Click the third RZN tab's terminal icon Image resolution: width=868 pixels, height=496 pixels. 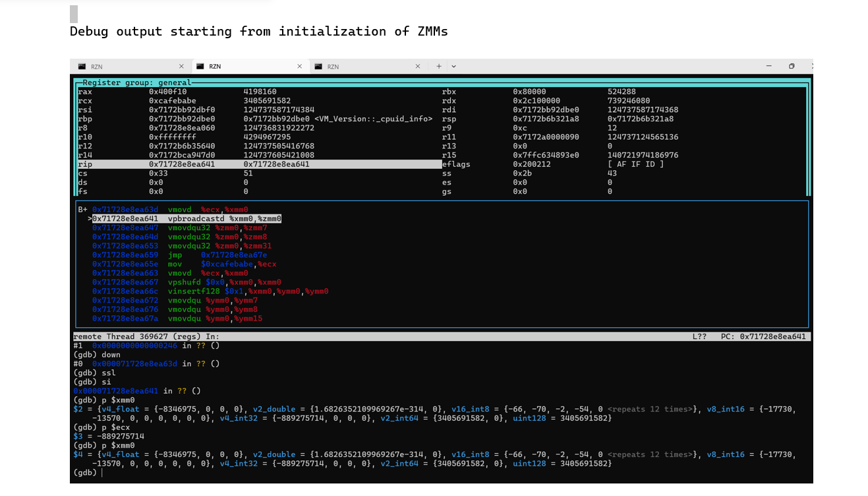click(318, 67)
